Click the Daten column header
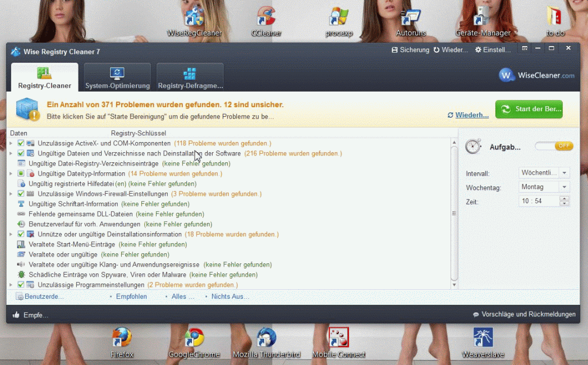Image resolution: width=588 pixels, height=365 pixels. coord(19,133)
